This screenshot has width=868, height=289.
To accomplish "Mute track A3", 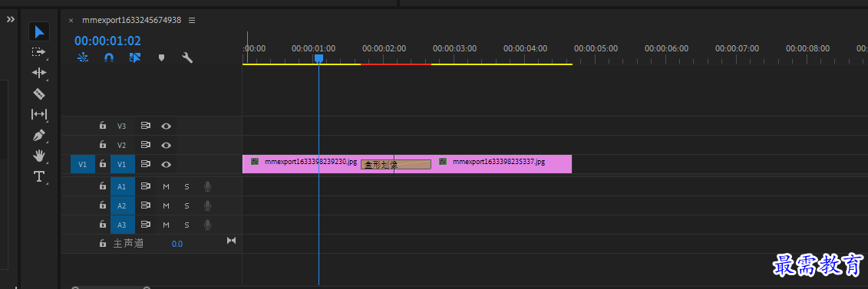I will (x=166, y=225).
